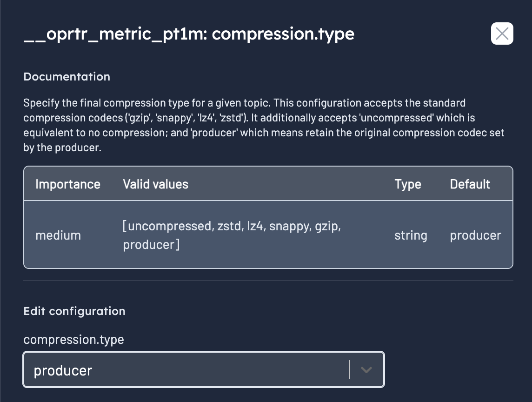Click the compression.type field label

click(73, 340)
